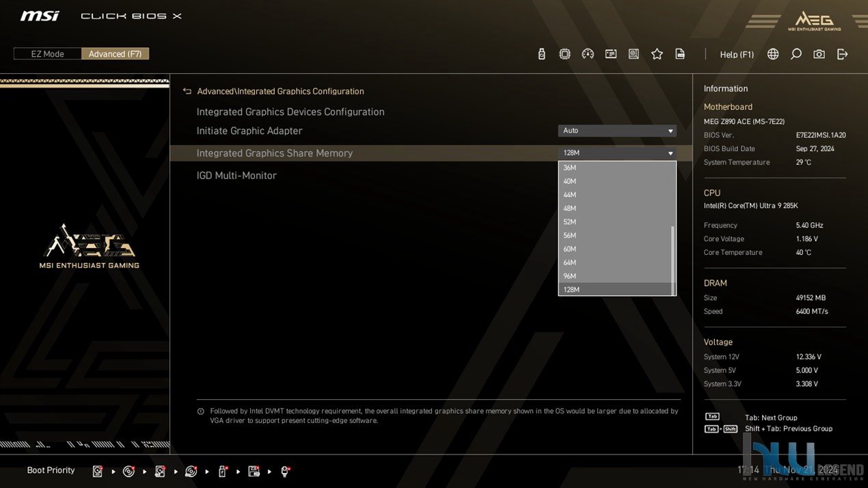Viewport: 868px width, 488px height.
Task: Open the search magnifier icon
Action: point(796,54)
